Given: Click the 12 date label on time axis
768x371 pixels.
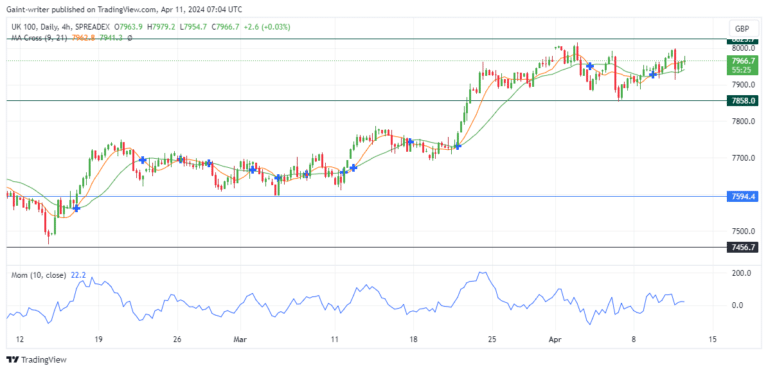Looking at the screenshot, I should pyautogui.click(x=19, y=339).
